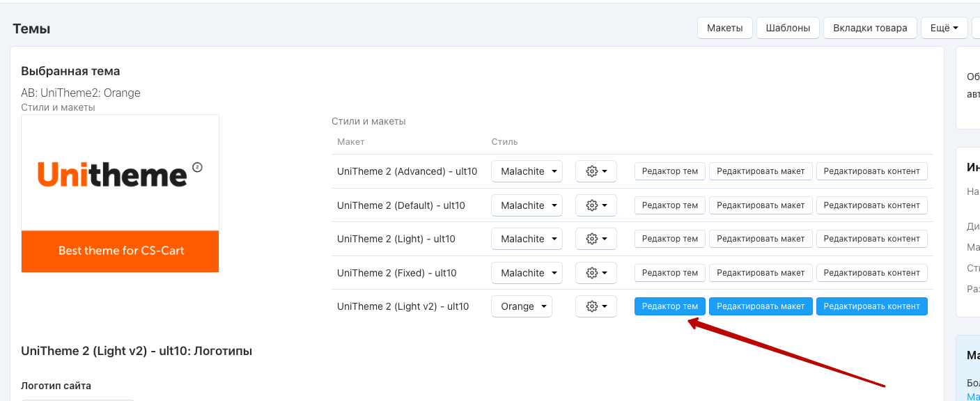Open style dropdown for UniTheme 2 (Default)

point(527,205)
